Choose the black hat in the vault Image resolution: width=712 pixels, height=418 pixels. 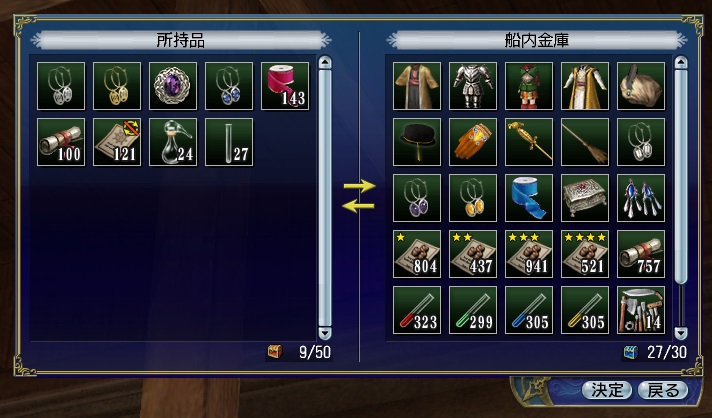click(x=417, y=142)
